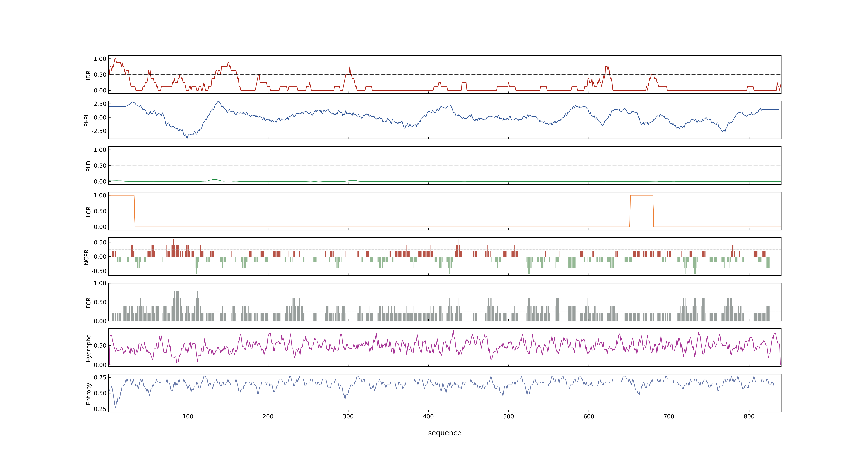This screenshot has height=463, width=868.
Task: Click the 2.50 tick of the Pi-Pi panel
Action: (x=100, y=104)
